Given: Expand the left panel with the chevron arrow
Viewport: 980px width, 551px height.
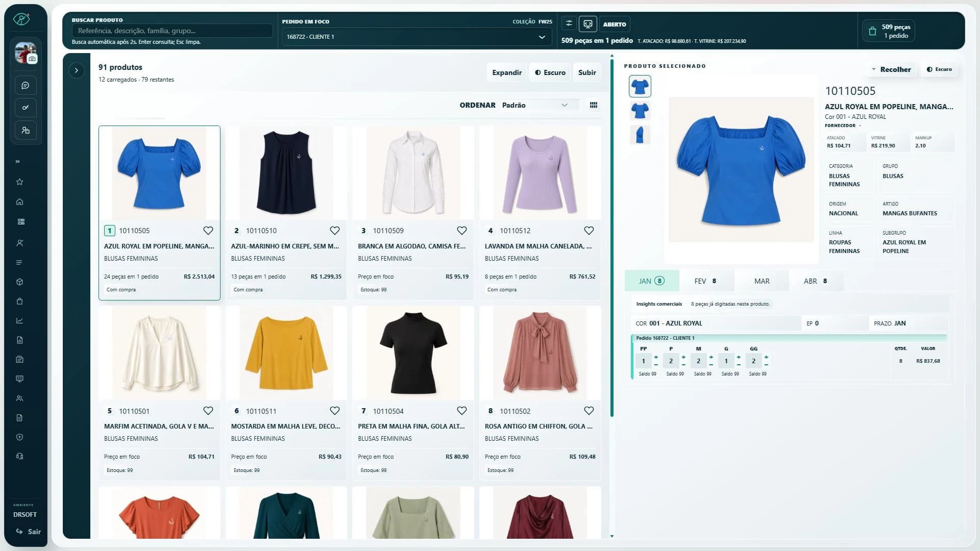Looking at the screenshot, I should [77, 70].
